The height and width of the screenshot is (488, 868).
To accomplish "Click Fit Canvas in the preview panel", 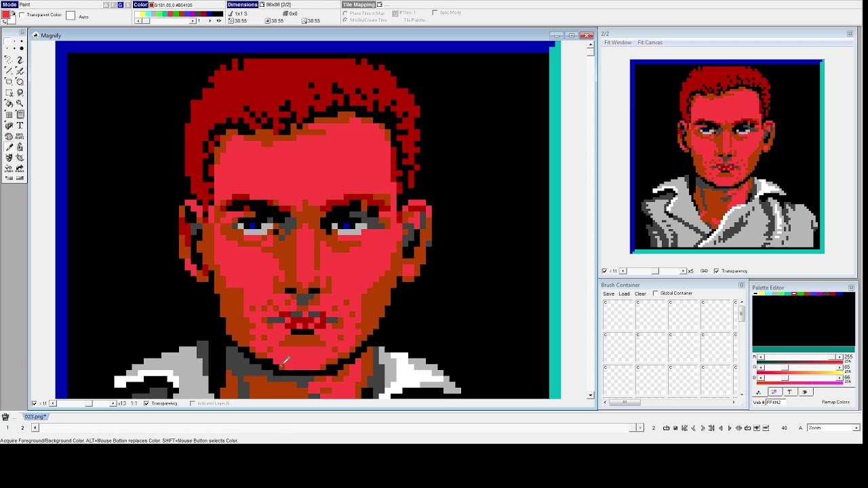I will pos(650,43).
